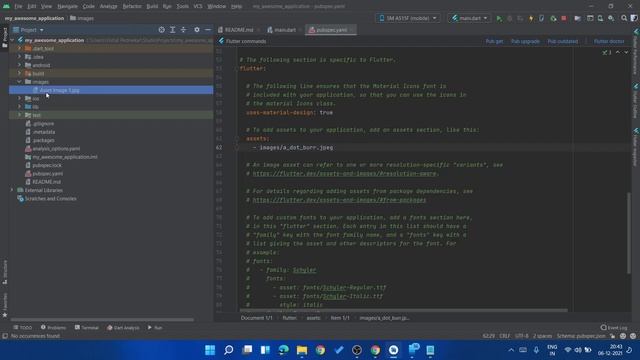Open Windows Start menu
Viewport: 640px width, 360px height.
pos(210,350)
